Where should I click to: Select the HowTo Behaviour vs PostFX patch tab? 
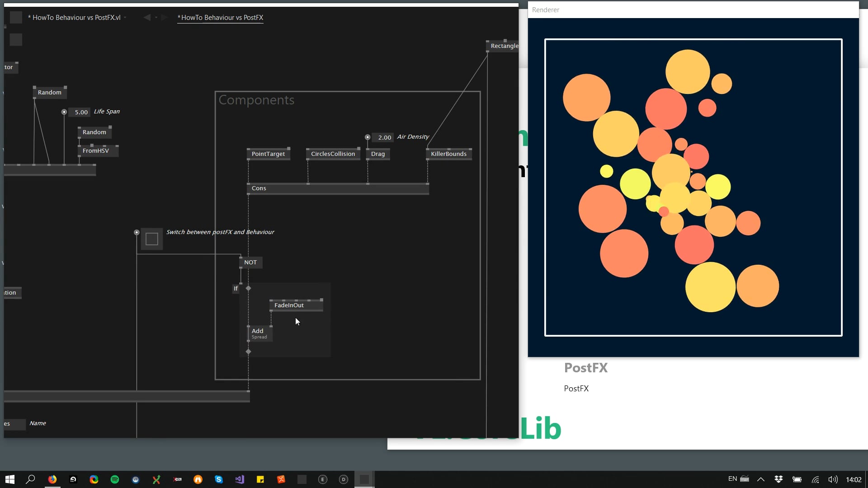[220, 18]
